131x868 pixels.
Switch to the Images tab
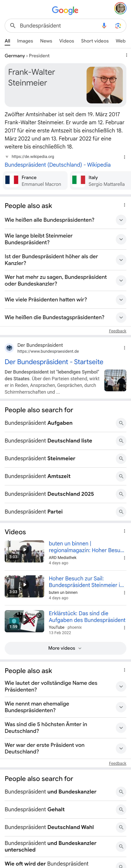pyautogui.click(x=25, y=41)
